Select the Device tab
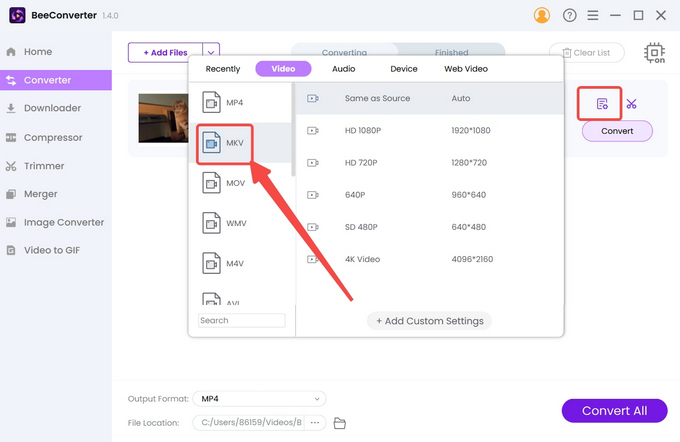 pyautogui.click(x=404, y=69)
